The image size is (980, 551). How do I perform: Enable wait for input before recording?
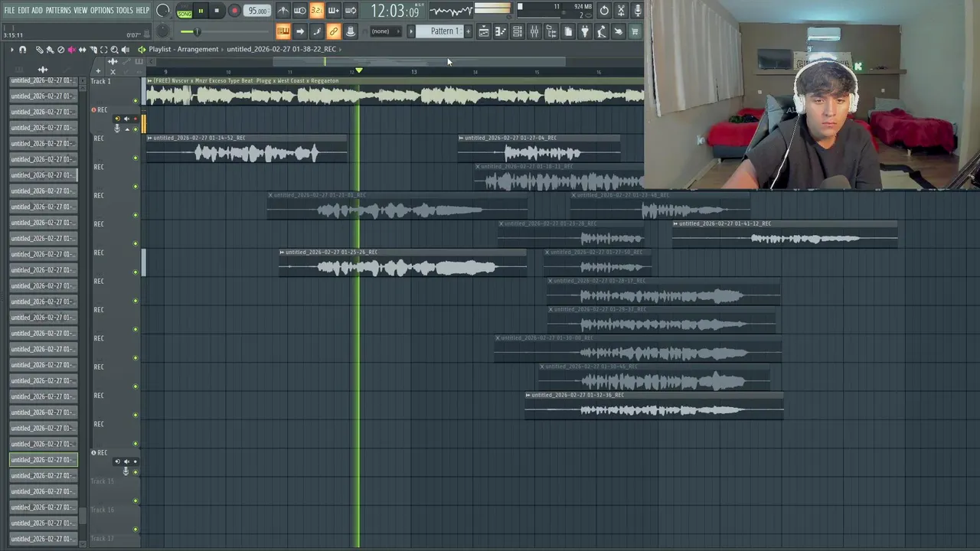coord(300,11)
